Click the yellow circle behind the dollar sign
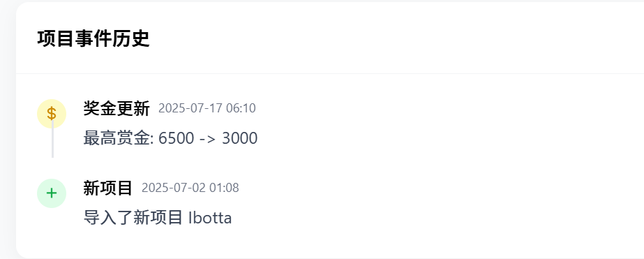The height and width of the screenshot is (259, 644). click(52, 114)
